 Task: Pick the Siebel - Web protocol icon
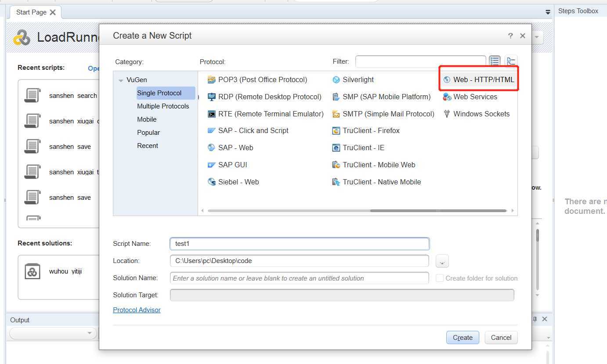click(212, 182)
